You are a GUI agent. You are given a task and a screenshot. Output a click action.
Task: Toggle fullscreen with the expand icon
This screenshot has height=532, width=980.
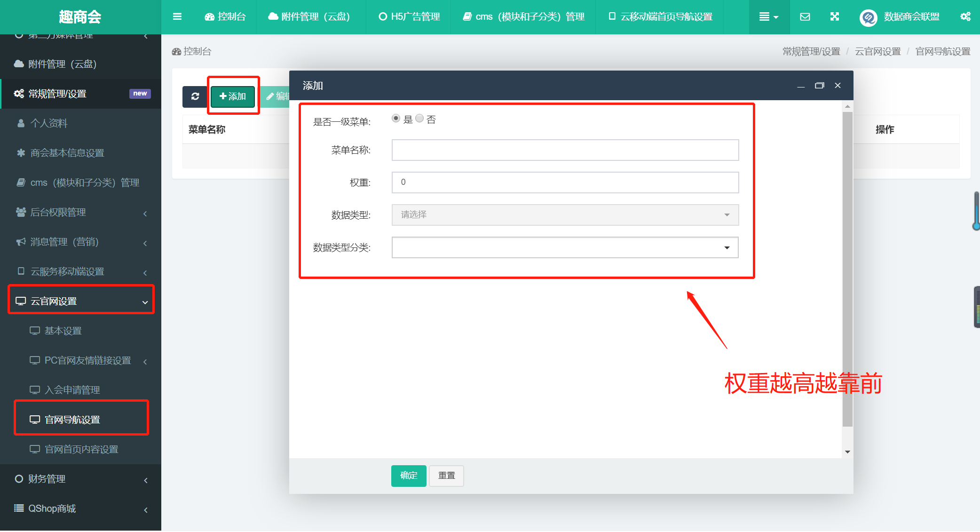click(x=835, y=17)
